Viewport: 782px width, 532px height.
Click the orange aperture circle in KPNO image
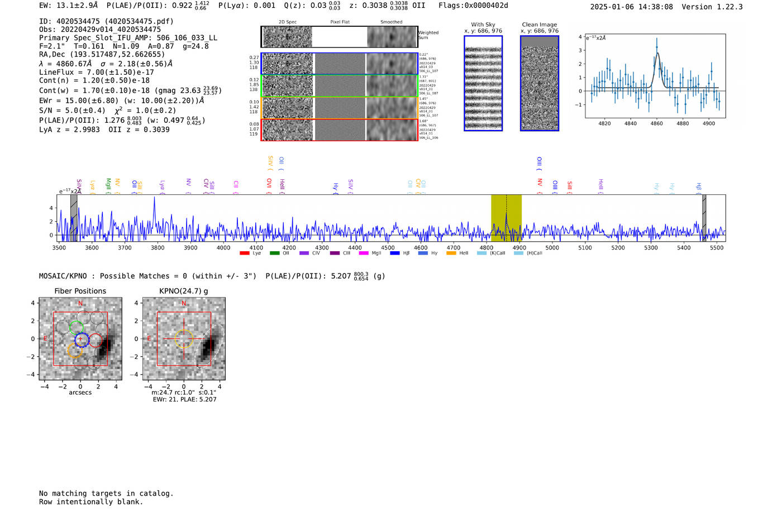coord(184,339)
